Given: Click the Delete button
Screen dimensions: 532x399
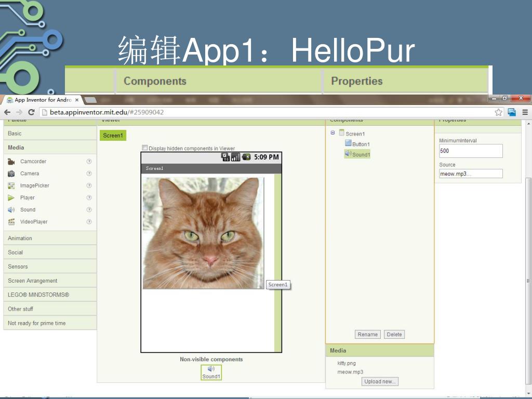Looking at the screenshot, I should click(x=394, y=335).
